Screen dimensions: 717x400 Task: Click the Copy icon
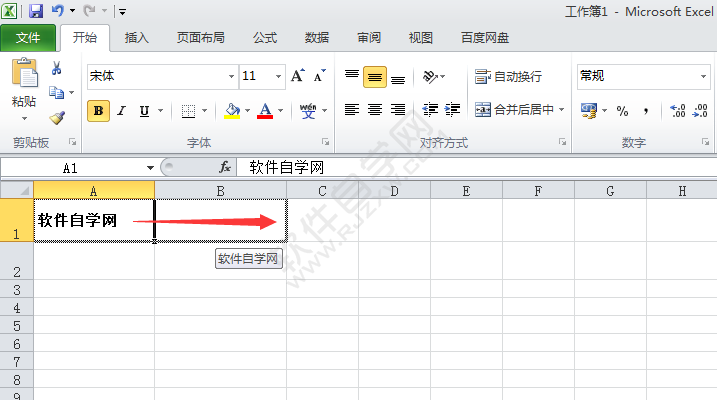pos(56,93)
